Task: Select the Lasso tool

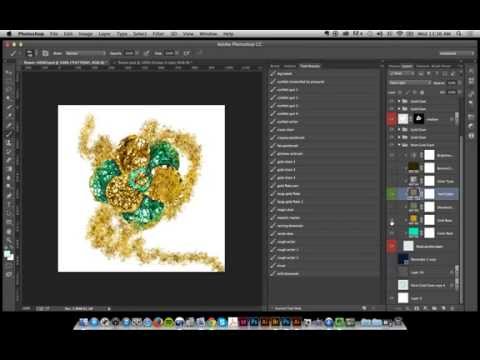Action: click(9, 89)
